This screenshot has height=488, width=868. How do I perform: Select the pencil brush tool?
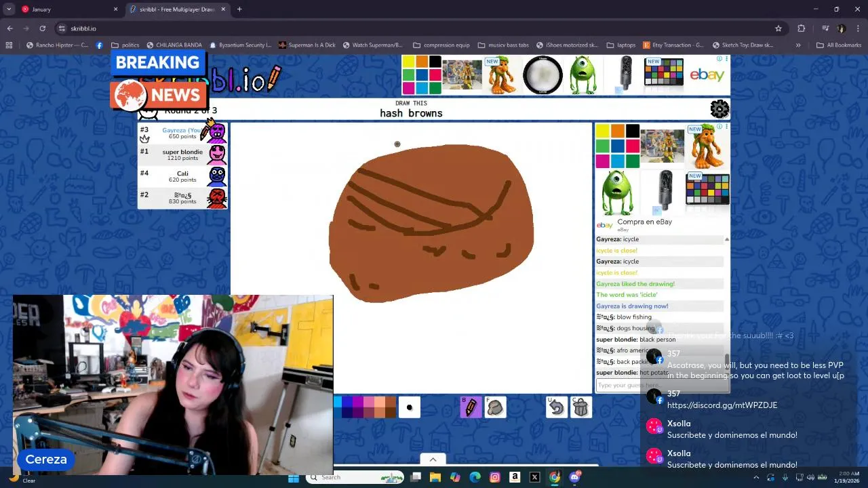pos(471,407)
